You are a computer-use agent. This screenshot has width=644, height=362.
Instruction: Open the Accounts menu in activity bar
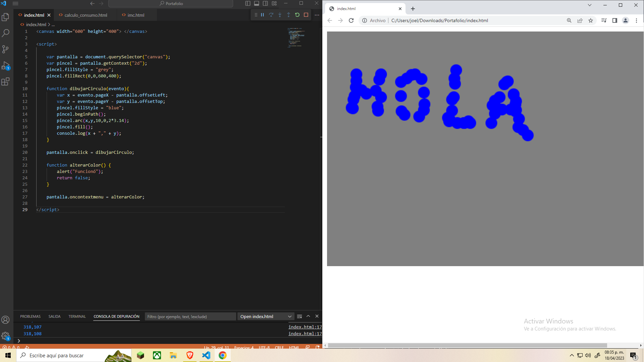[x=5, y=320]
